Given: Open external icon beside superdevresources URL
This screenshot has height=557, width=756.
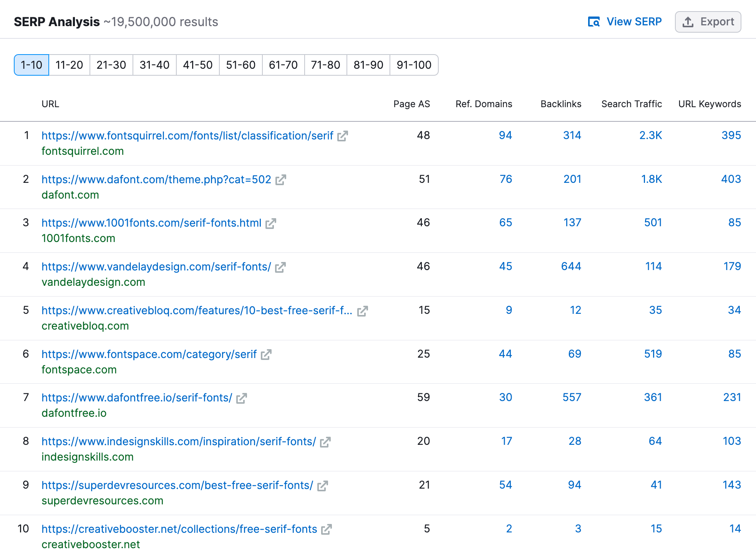Looking at the screenshot, I should point(322,486).
